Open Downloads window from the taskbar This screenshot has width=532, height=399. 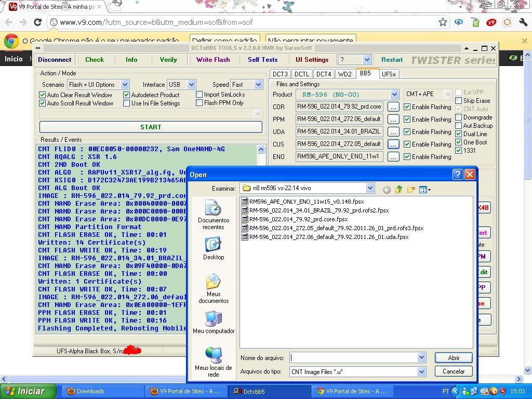104,391
